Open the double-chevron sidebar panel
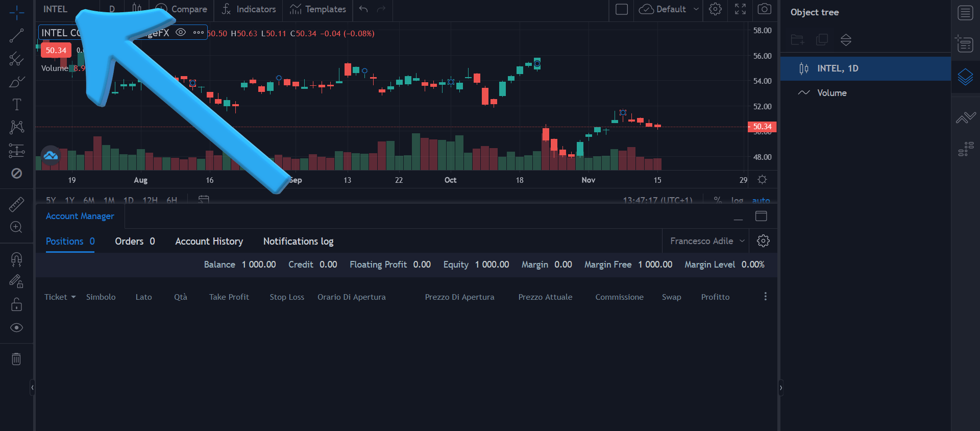Image resolution: width=980 pixels, height=431 pixels. coord(965,118)
